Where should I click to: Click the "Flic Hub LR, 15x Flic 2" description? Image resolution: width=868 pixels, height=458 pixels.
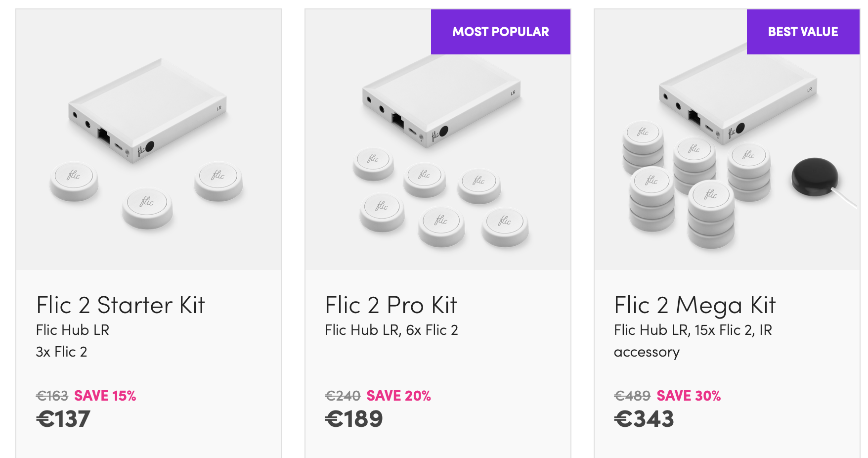coord(693,330)
